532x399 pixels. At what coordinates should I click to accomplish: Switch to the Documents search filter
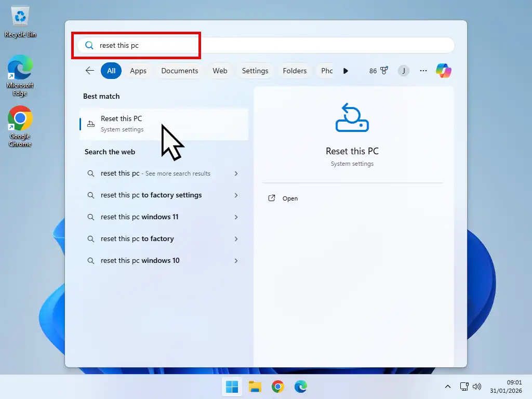pyautogui.click(x=179, y=70)
